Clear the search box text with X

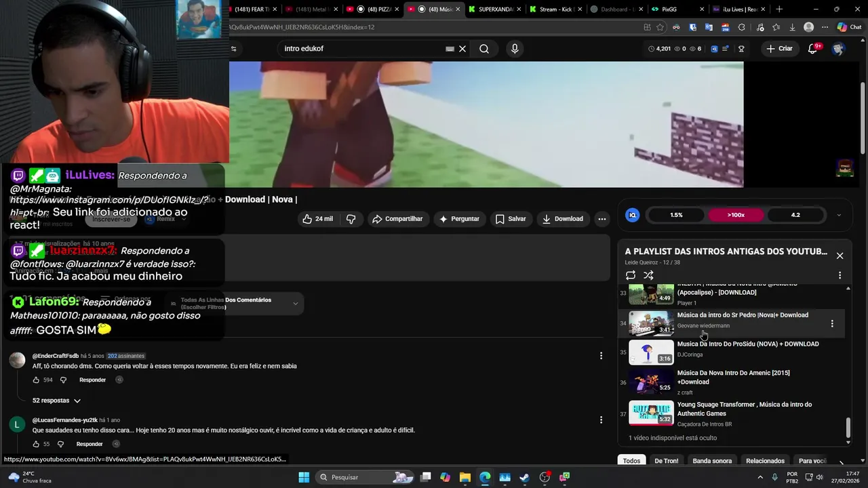coord(462,49)
